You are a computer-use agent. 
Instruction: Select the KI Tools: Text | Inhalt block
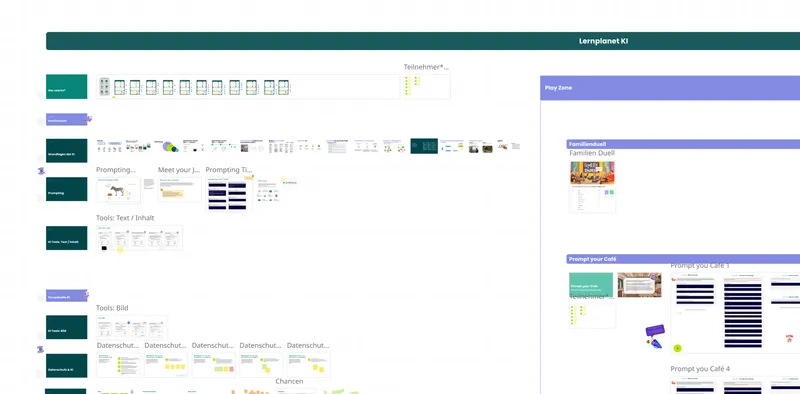click(66, 238)
